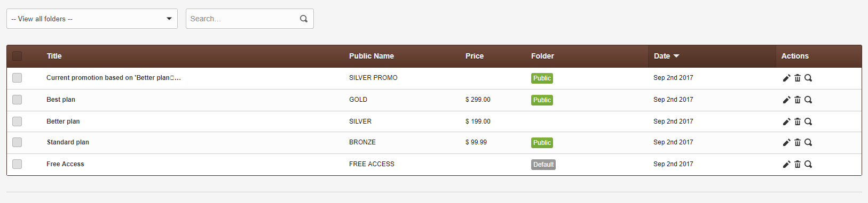
Task: Sort the table by Title column
Action: (x=54, y=56)
